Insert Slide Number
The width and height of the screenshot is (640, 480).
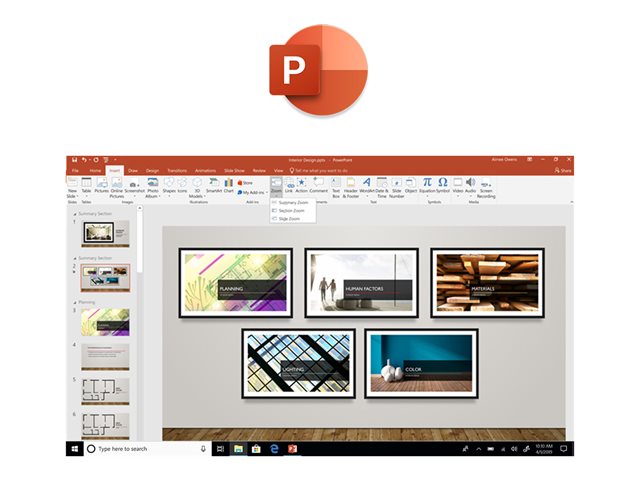coord(396,188)
